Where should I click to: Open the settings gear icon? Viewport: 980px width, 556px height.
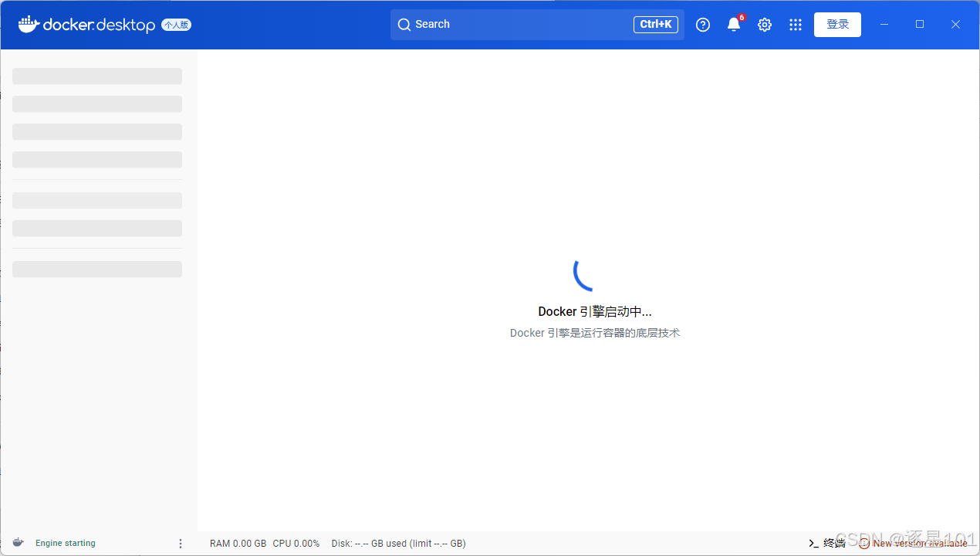[x=765, y=25]
